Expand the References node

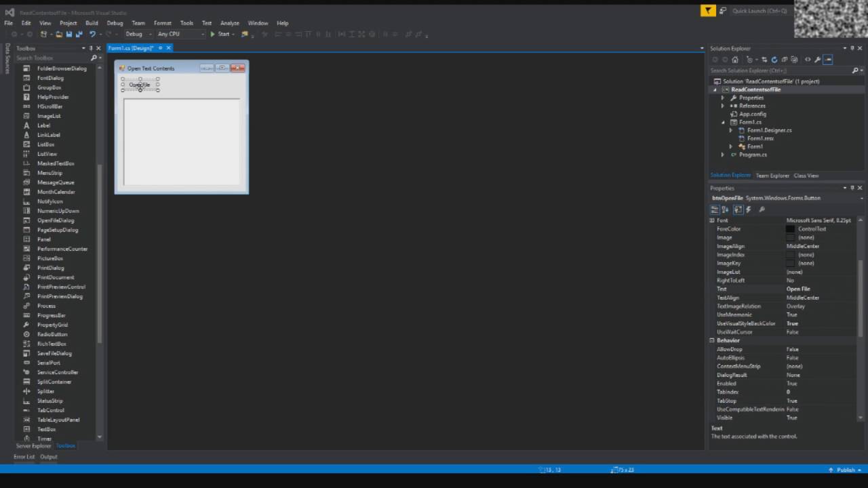(x=723, y=106)
